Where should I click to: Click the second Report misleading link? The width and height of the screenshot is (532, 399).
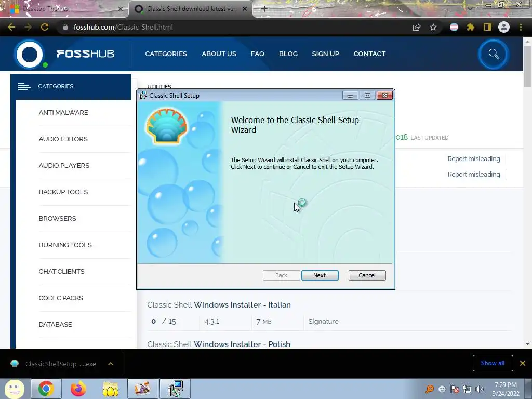474,175
